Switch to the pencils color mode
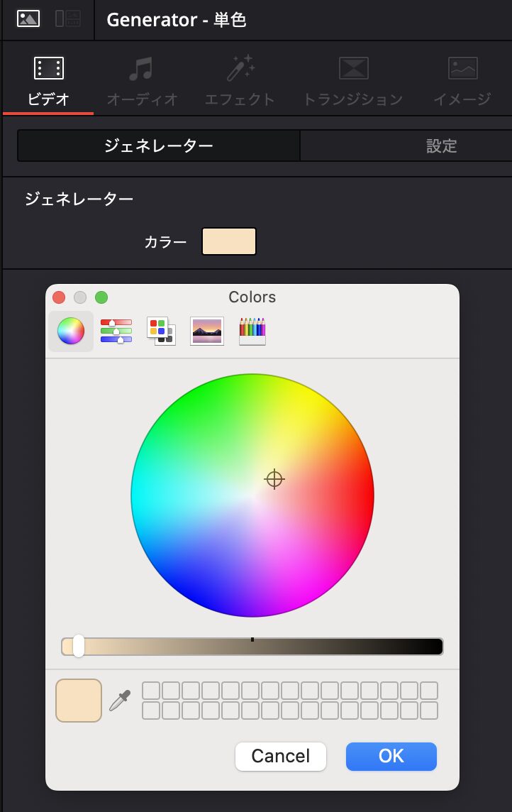This screenshot has width=512, height=812. click(252, 331)
